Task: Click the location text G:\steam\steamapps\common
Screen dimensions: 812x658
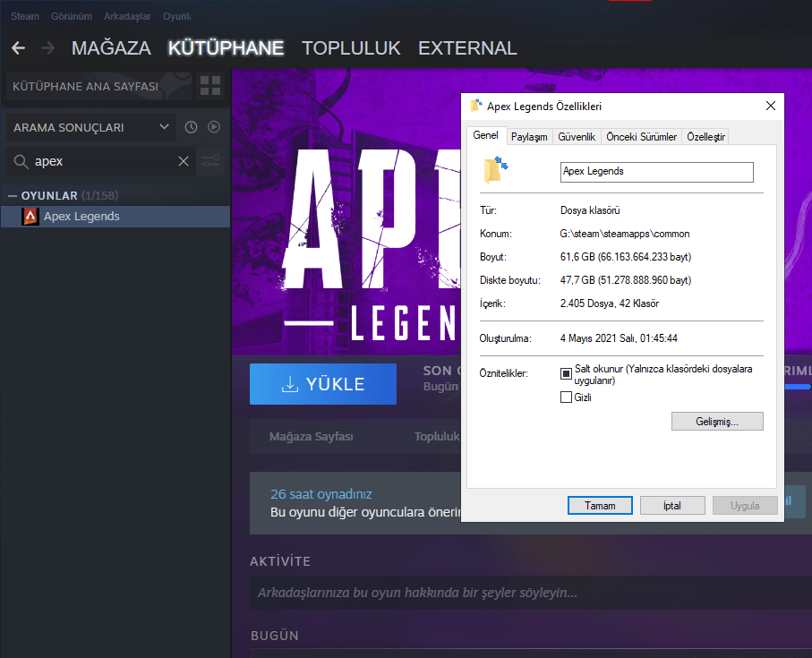Action: (625, 234)
